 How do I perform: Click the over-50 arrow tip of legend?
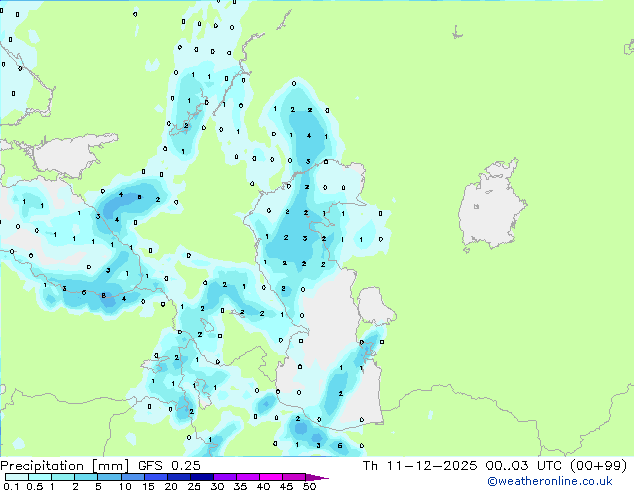[317, 477]
